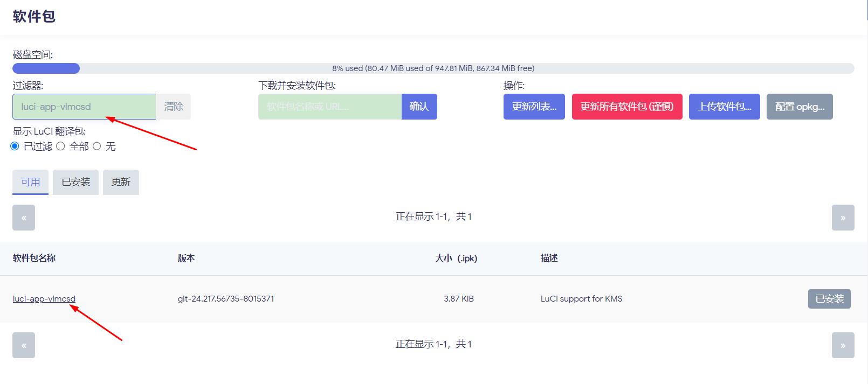This screenshot has width=868, height=384.
Task: Click the bottom next page » button
Action: (843, 345)
